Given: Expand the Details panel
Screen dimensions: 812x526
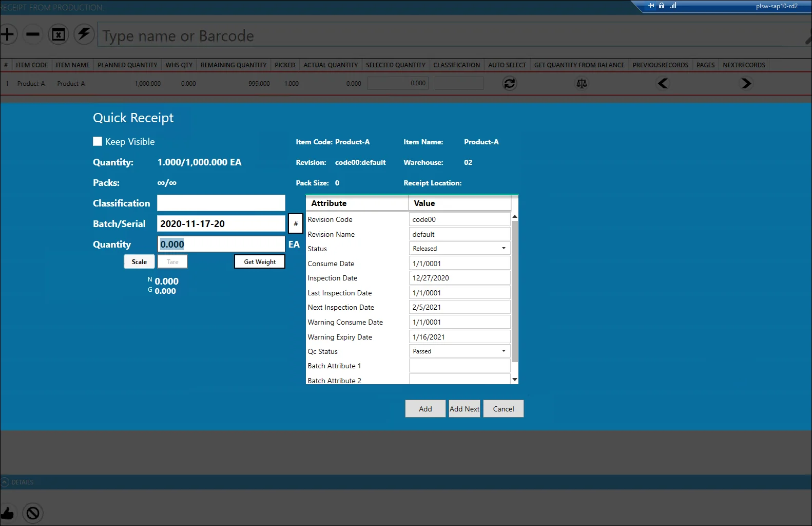Looking at the screenshot, I should 5,482.
